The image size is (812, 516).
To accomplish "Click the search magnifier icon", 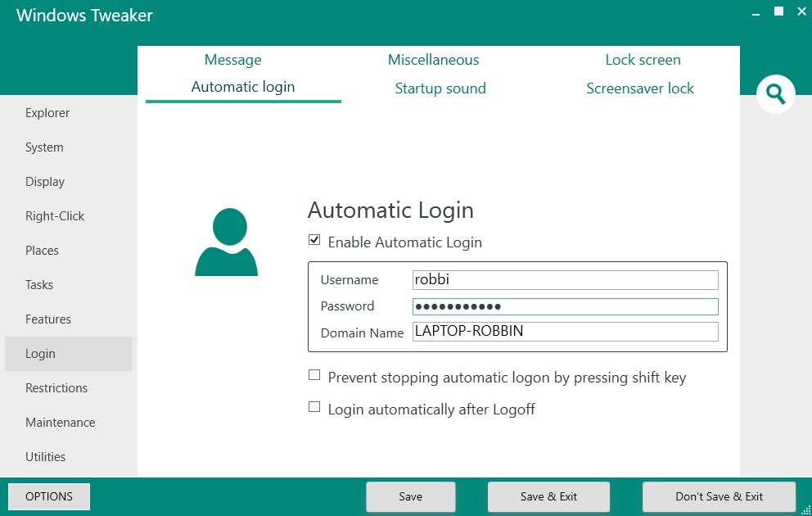I will point(775,94).
